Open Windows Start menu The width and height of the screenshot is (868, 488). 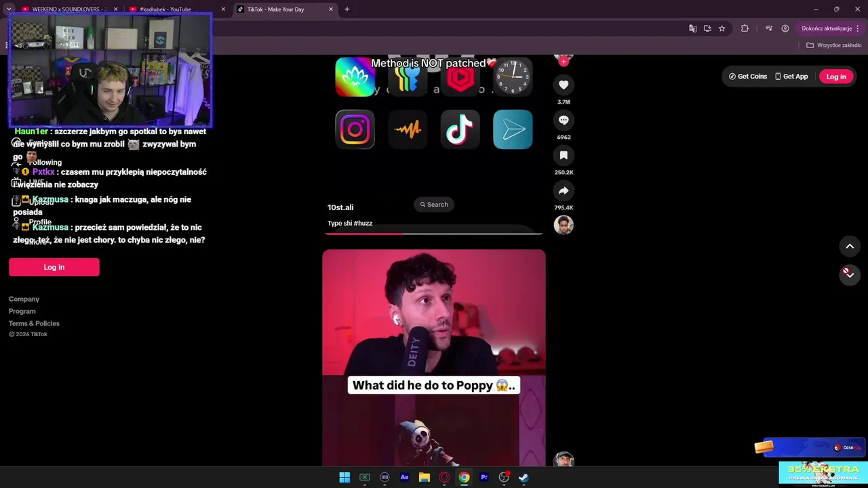344,477
